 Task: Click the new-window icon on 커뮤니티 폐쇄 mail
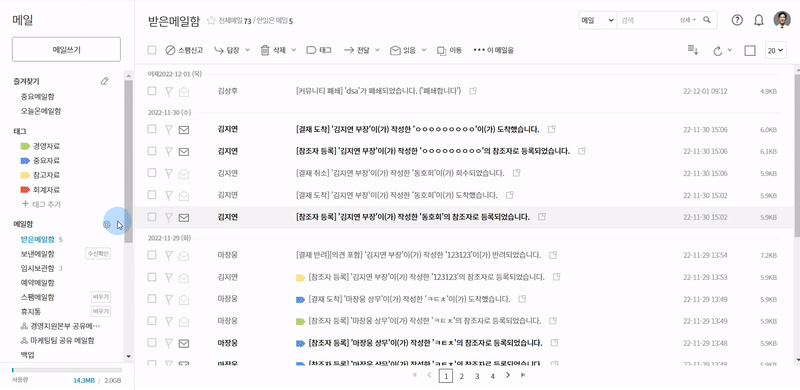[x=473, y=91]
